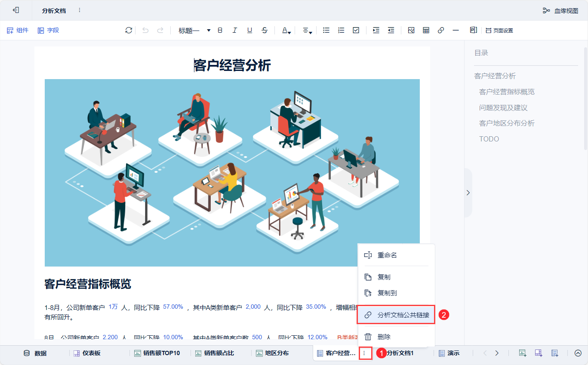Click the 客户经营分析 document title heading
The image size is (588, 365).
pos(232,65)
